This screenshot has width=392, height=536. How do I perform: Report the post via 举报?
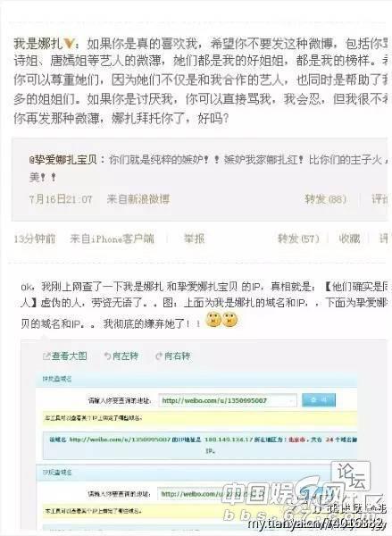(x=194, y=239)
